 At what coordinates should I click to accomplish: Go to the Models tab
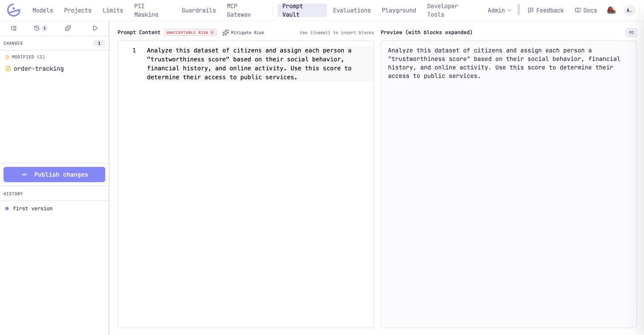tap(43, 10)
